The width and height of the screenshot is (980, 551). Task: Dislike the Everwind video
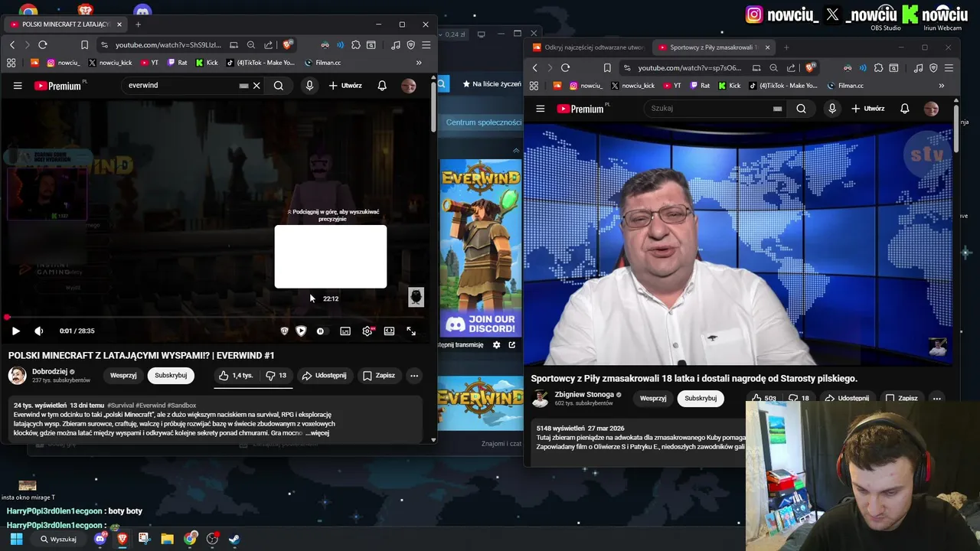(x=276, y=376)
